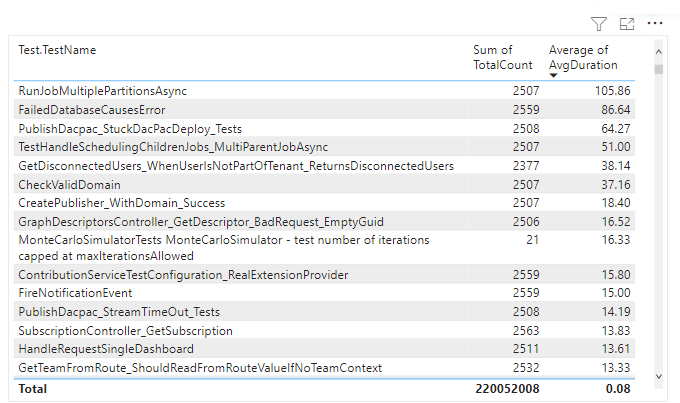Viewport: 680px width, 403px height.
Task: Click the sort descending arrow under AvgDuration
Action: 554,76
